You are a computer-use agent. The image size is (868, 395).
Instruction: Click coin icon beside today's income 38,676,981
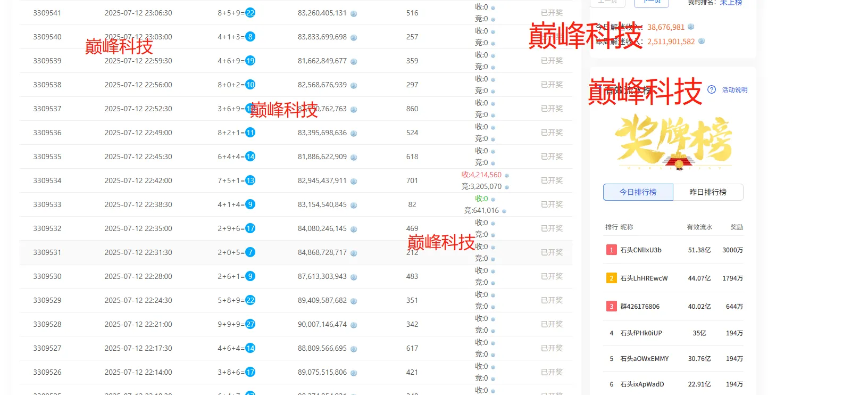pyautogui.click(x=691, y=27)
